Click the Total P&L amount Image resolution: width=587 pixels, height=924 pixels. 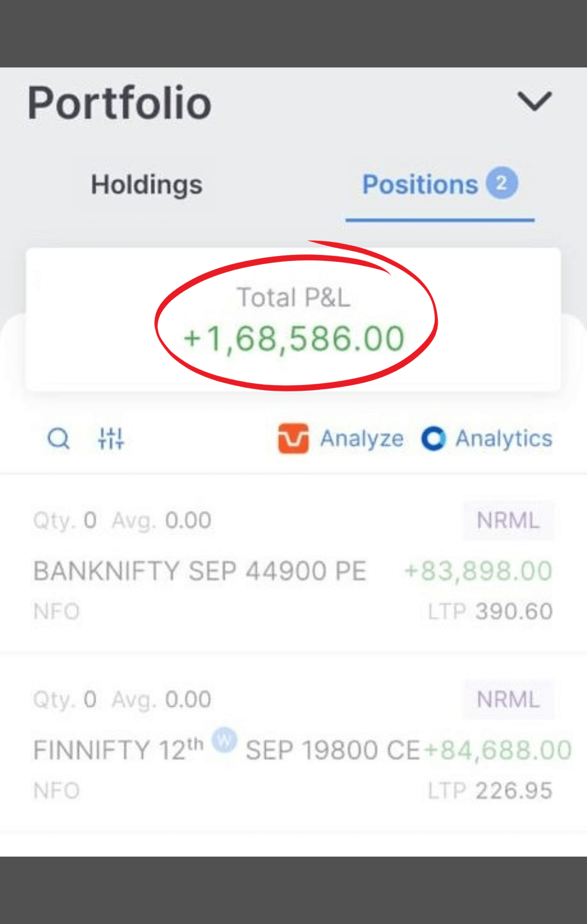(x=294, y=339)
